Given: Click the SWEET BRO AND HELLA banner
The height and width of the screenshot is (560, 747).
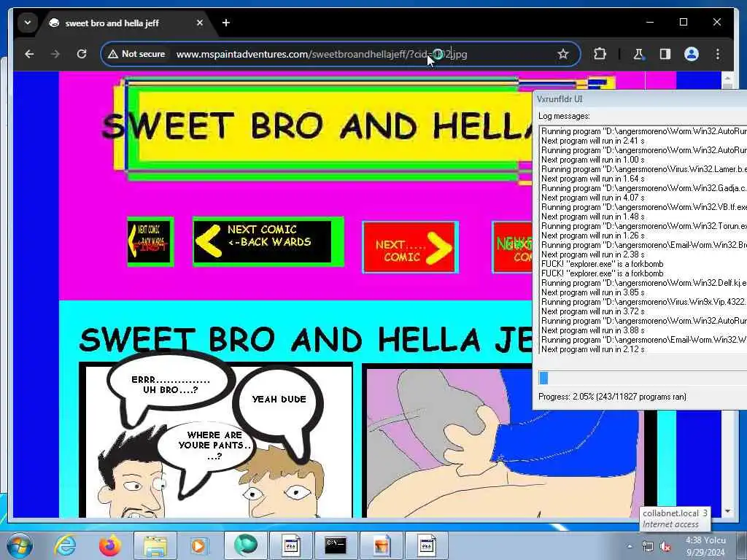Looking at the screenshot, I should coord(322,127).
